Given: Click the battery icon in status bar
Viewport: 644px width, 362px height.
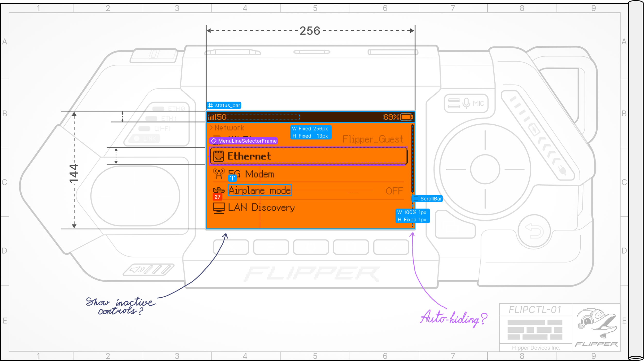Looking at the screenshot, I should click(x=407, y=117).
